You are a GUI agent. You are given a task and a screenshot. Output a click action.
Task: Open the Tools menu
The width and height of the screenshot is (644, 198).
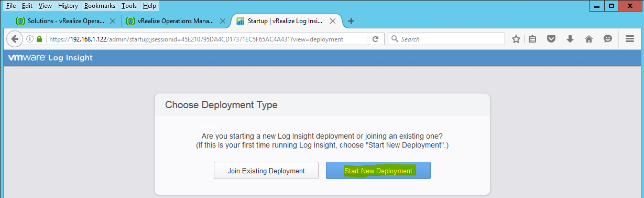pyautogui.click(x=129, y=6)
